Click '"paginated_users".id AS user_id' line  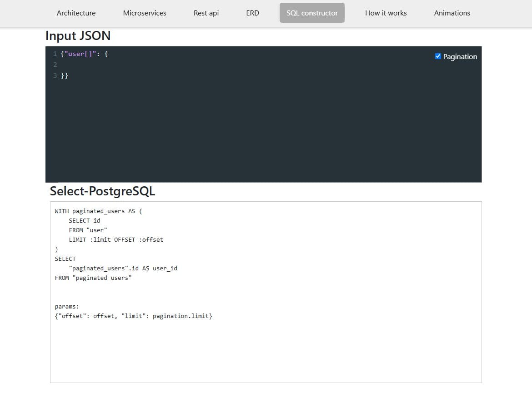(123, 268)
